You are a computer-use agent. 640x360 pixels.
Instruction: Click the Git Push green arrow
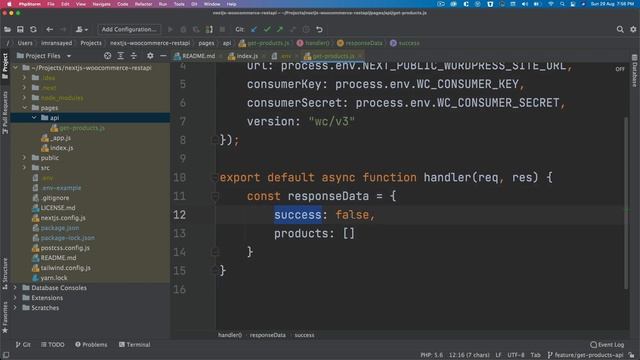(x=280, y=29)
